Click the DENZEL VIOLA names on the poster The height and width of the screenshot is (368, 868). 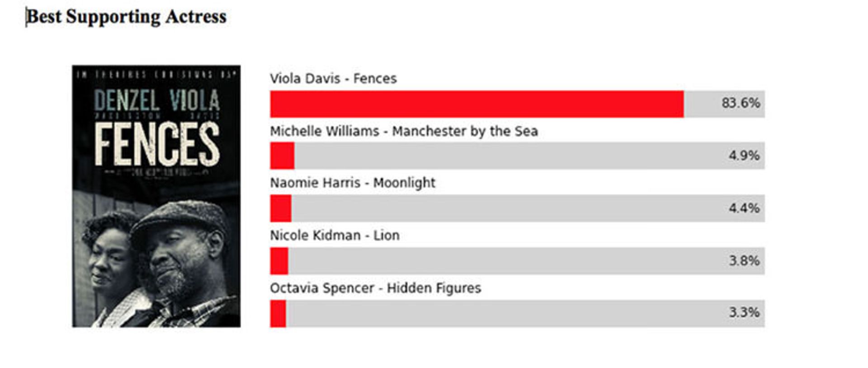(x=157, y=100)
